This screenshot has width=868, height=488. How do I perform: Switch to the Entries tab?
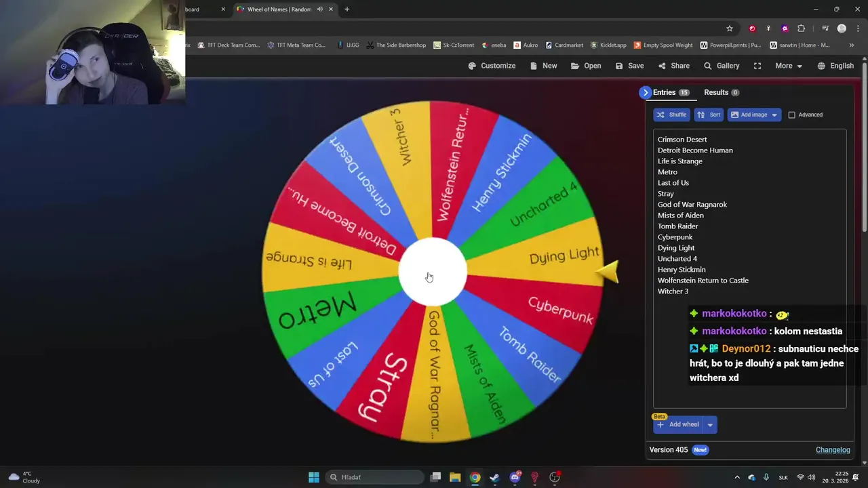671,92
